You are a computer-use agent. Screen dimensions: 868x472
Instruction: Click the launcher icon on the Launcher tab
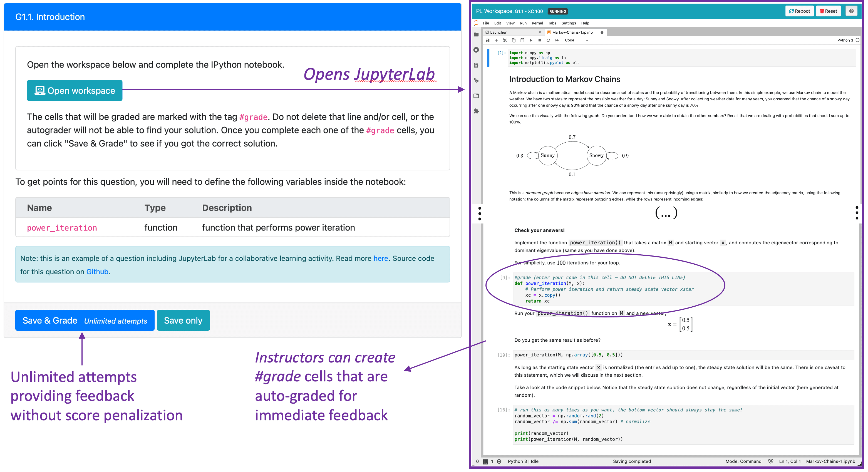click(487, 32)
